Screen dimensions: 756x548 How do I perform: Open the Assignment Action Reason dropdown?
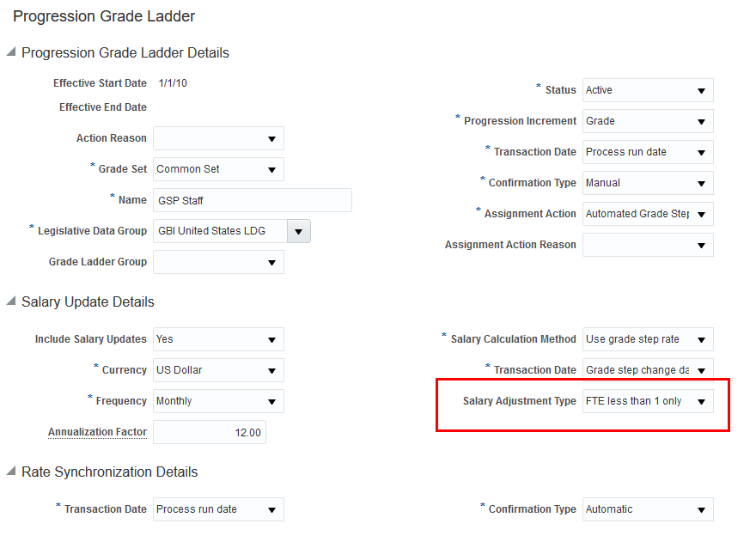(648, 245)
